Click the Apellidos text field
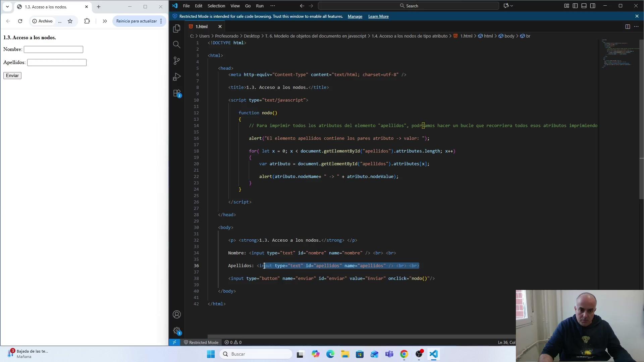This screenshot has height=362, width=644. pyautogui.click(x=57, y=63)
